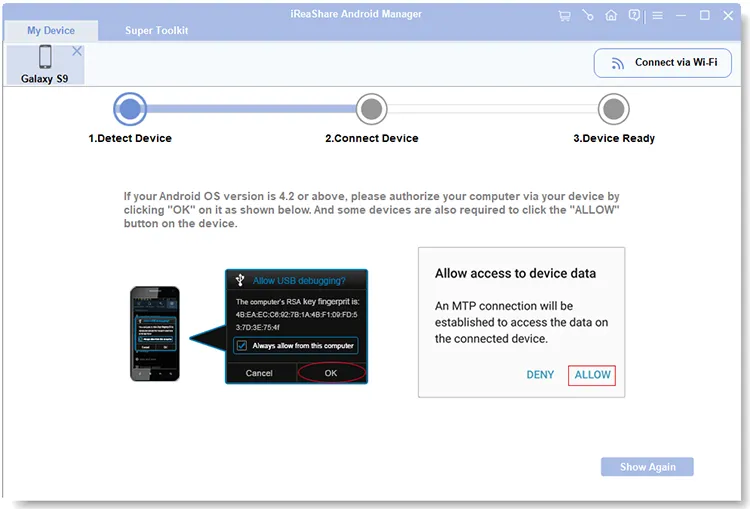Click the key register icon in title bar
Image resolution: width=750 pixels, height=509 pixels.
point(588,15)
